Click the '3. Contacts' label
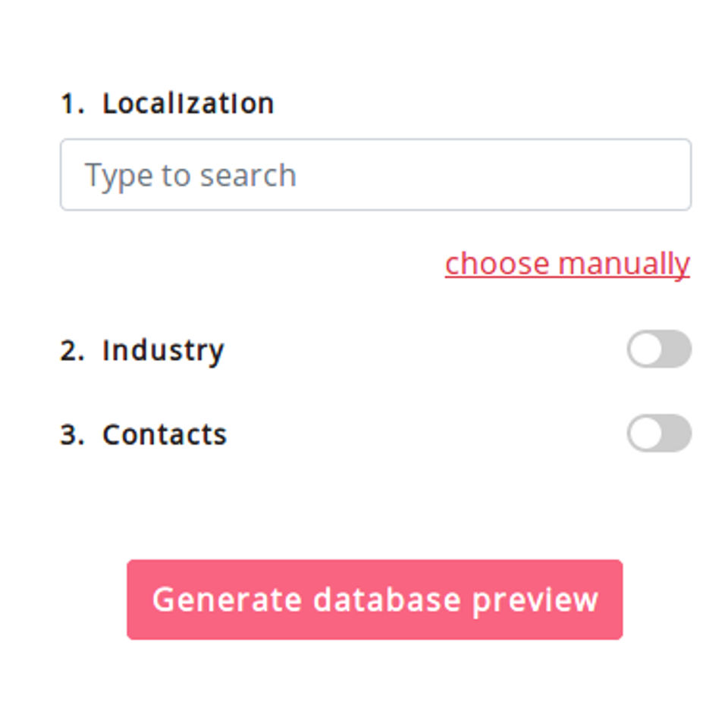The image size is (728, 714). (x=144, y=434)
